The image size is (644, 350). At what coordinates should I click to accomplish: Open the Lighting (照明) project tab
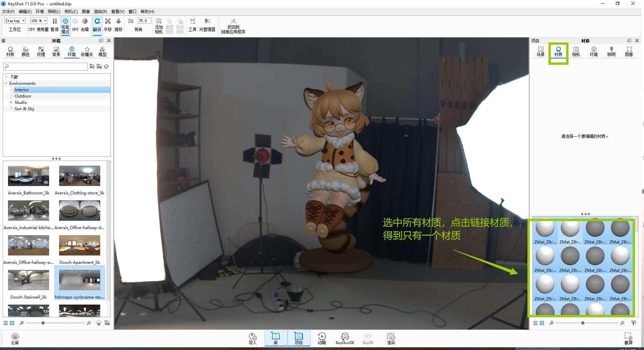tap(611, 51)
